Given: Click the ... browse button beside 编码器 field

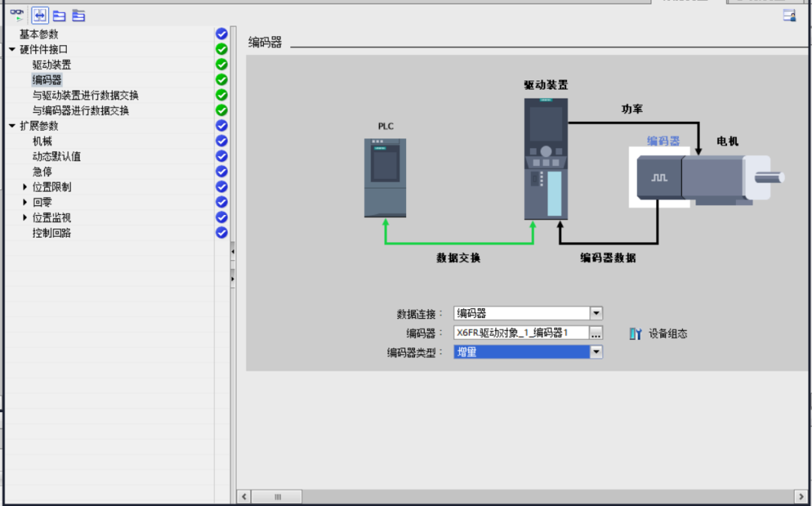Looking at the screenshot, I should (x=595, y=333).
